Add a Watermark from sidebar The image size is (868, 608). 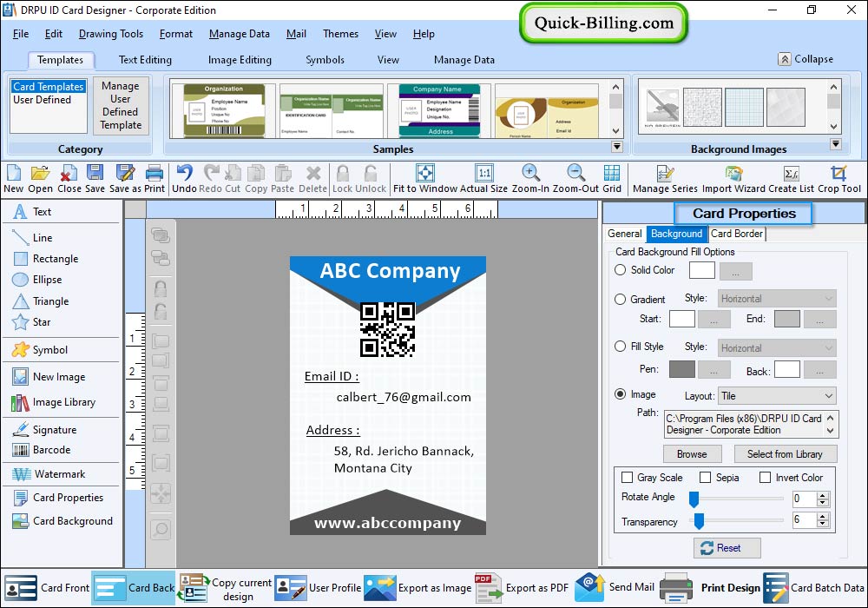click(x=49, y=474)
